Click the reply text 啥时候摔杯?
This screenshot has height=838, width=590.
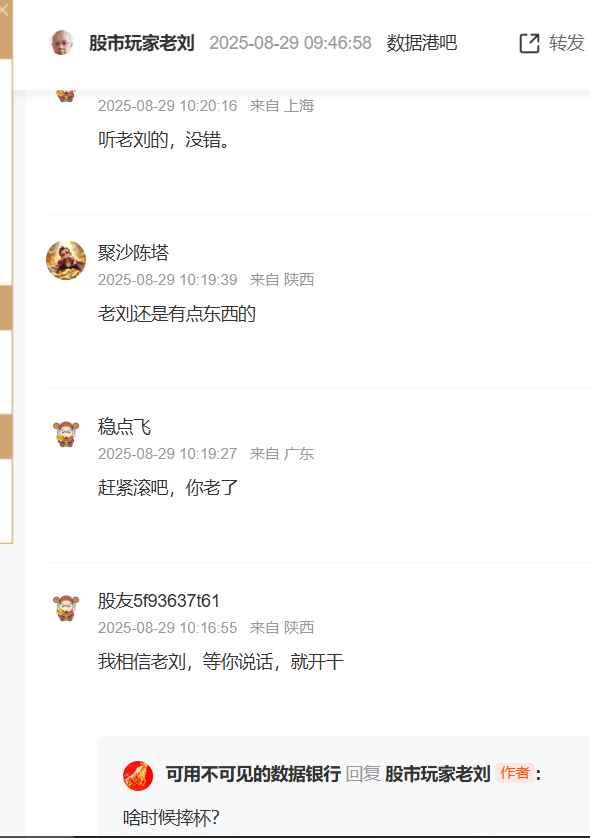pos(171,818)
